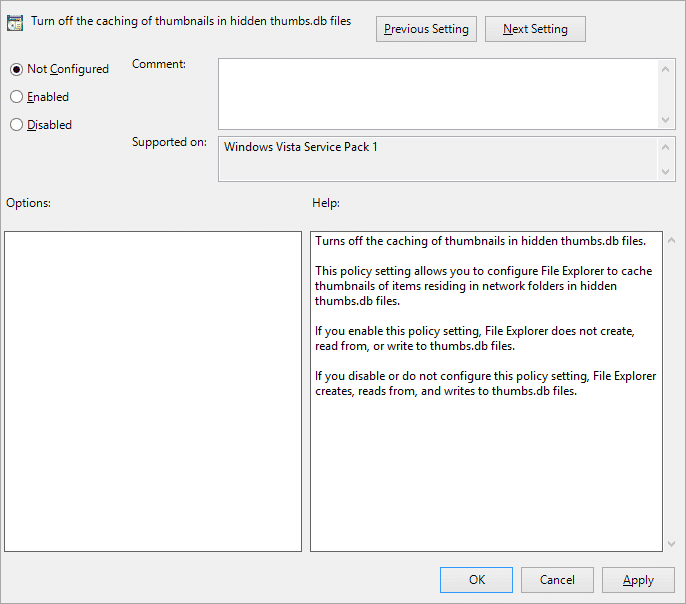Click the Windows Vista Service Pack 1 field
The height and width of the screenshot is (604, 686).
click(438, 158)
